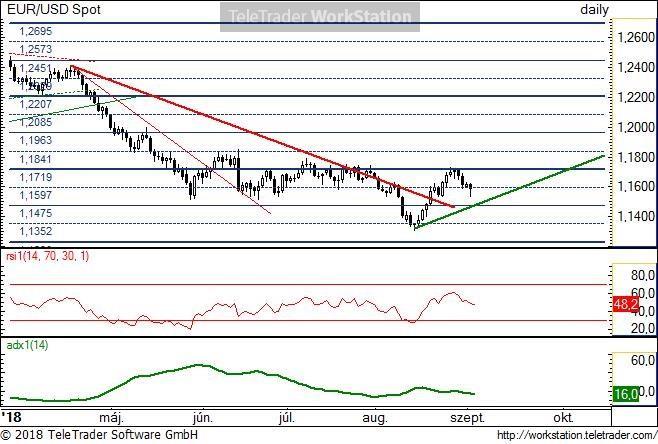Select the green ascending trendline

click(x=508, y=192)
